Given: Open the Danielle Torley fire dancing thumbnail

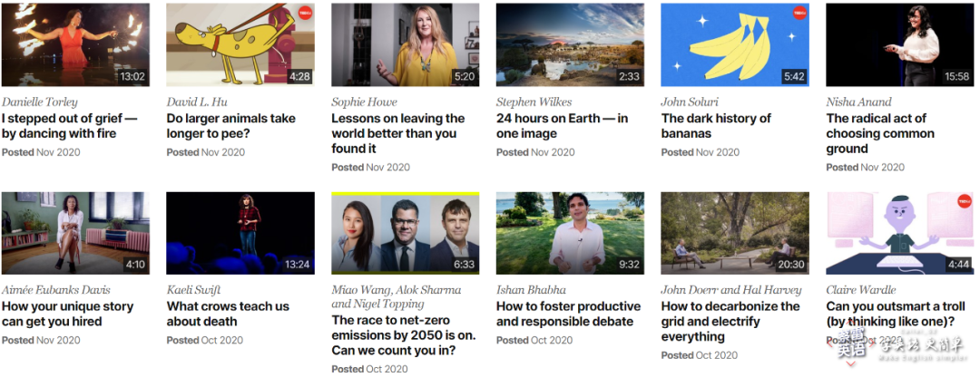Looking at the screenshot, I should coord(75,44).
